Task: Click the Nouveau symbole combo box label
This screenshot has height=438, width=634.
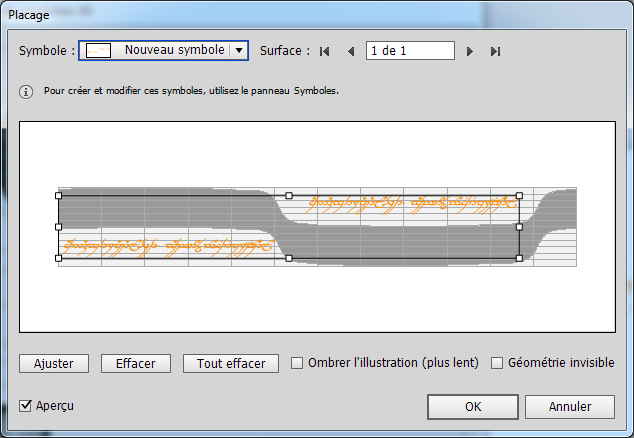Action: (x=174, y=50)
